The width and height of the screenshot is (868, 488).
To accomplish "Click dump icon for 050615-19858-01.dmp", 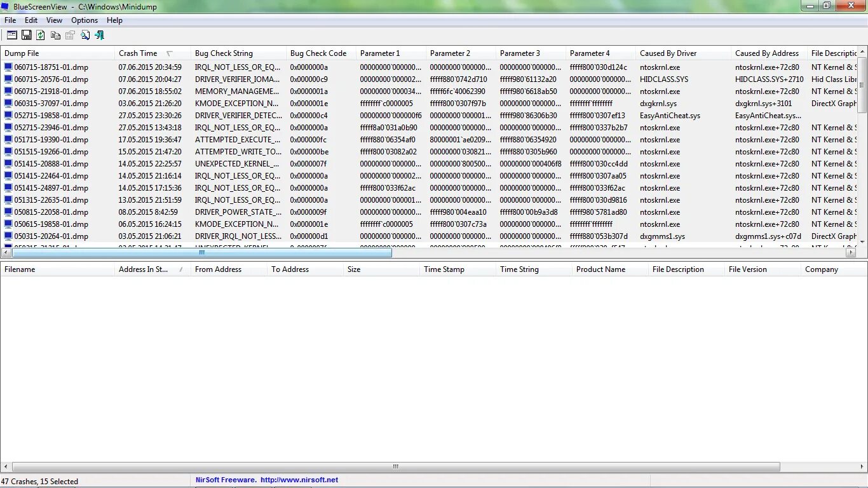I will [x=8, y=224].
